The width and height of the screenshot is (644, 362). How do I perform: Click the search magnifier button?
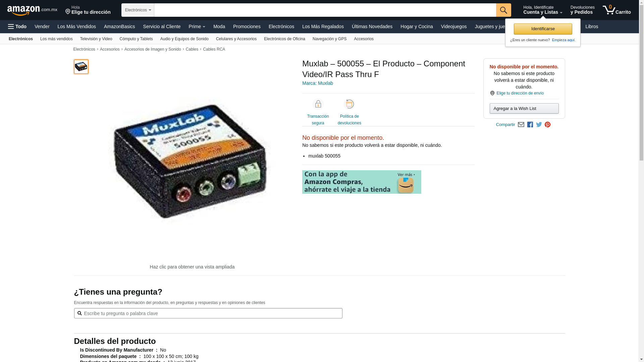[503, 10]
